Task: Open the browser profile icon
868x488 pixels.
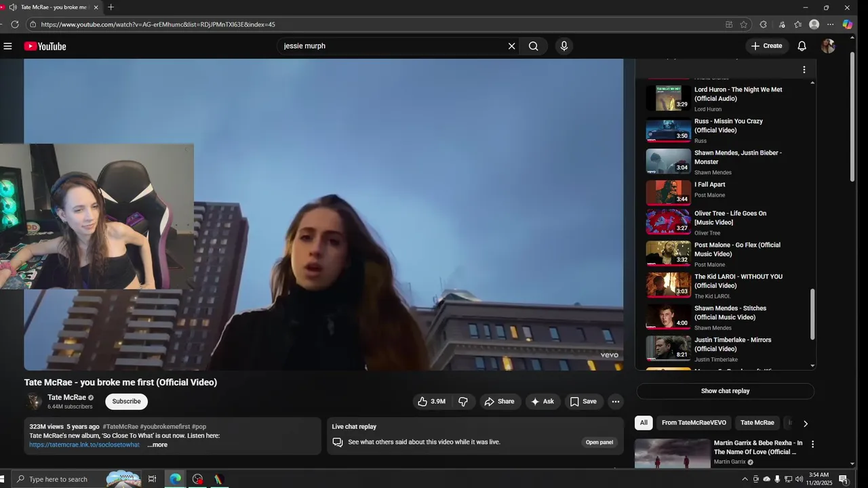Action: click(x=814, y=24)
